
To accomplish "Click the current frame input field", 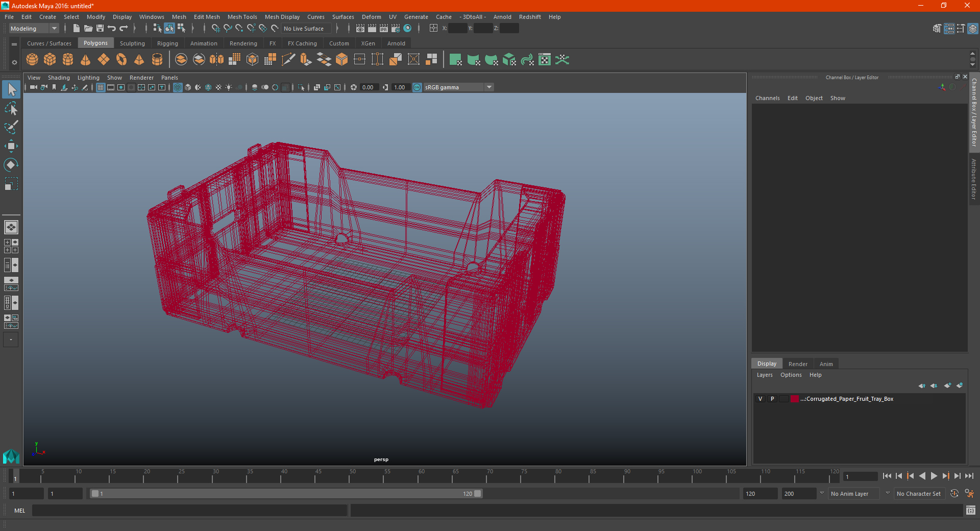I will 860,476.
